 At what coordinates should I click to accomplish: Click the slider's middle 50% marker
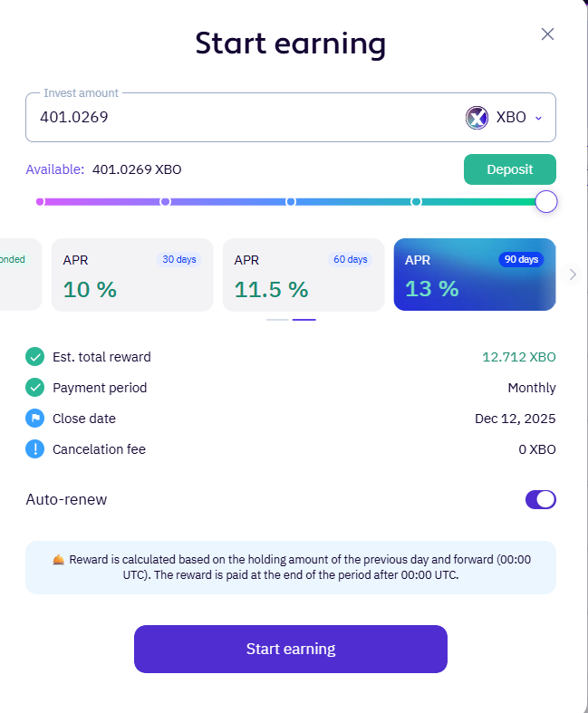tap(291, 202)
